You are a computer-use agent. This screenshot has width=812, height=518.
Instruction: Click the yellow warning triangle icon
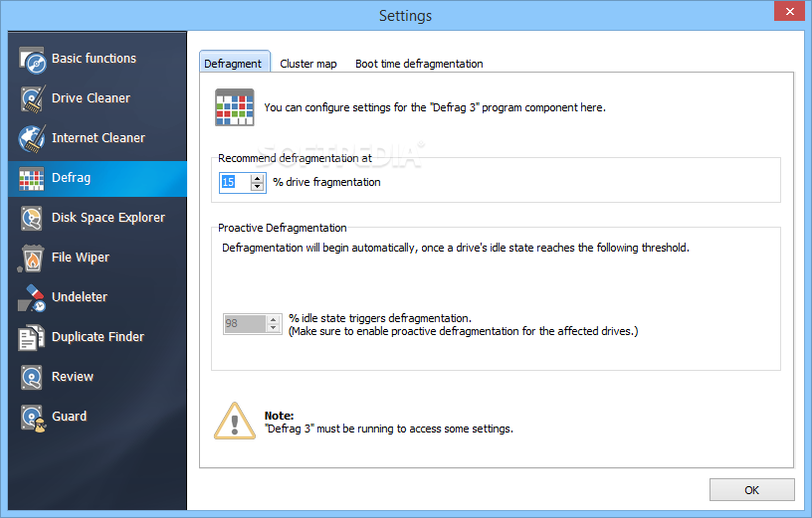(x=235, y=421)
